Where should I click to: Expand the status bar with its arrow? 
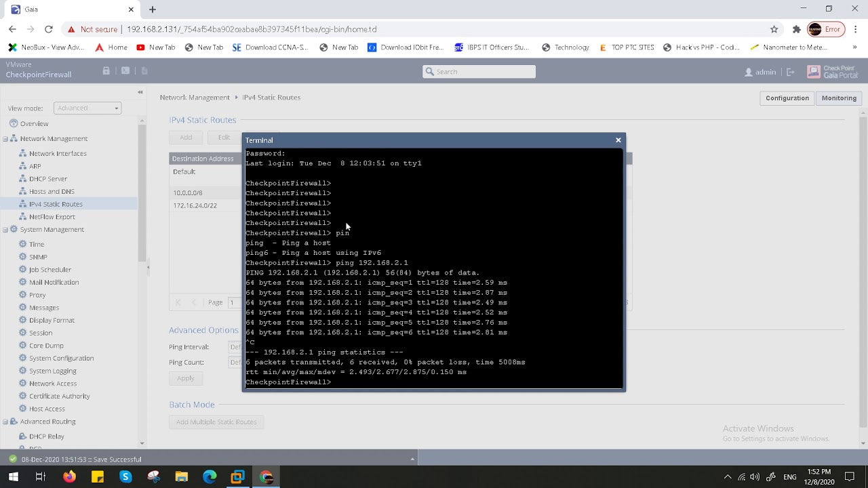coord(413,459)
